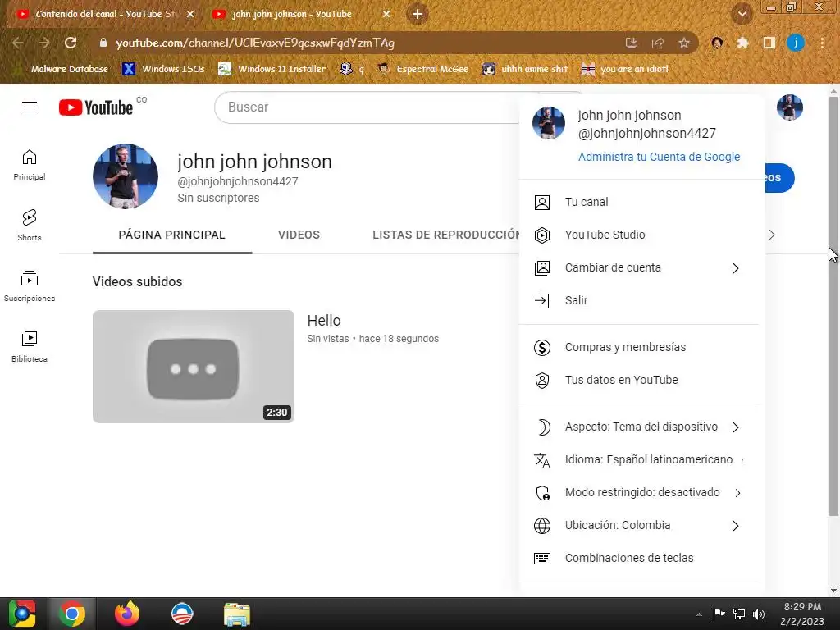Click the install app icon in address bar

(x=632, y=43)
